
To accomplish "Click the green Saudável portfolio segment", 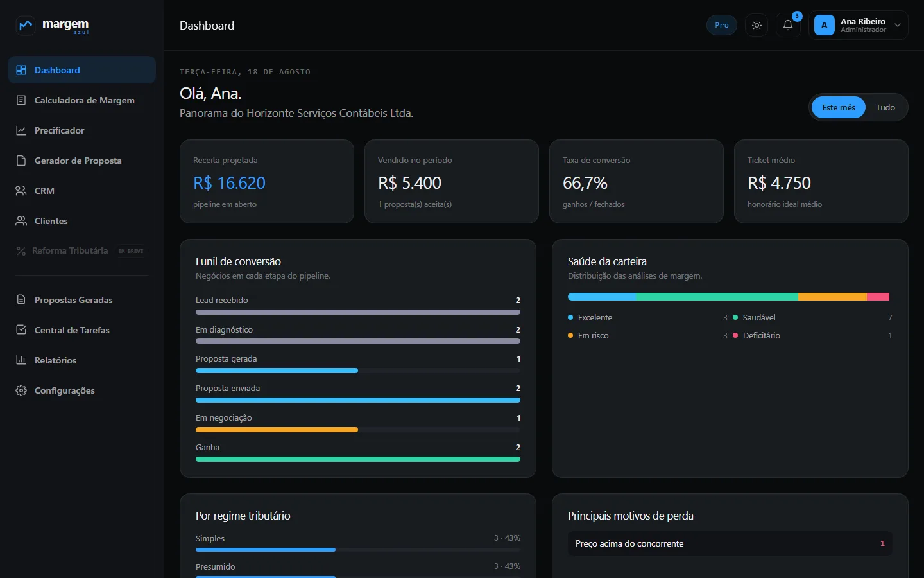I will [x=717, y=297].
